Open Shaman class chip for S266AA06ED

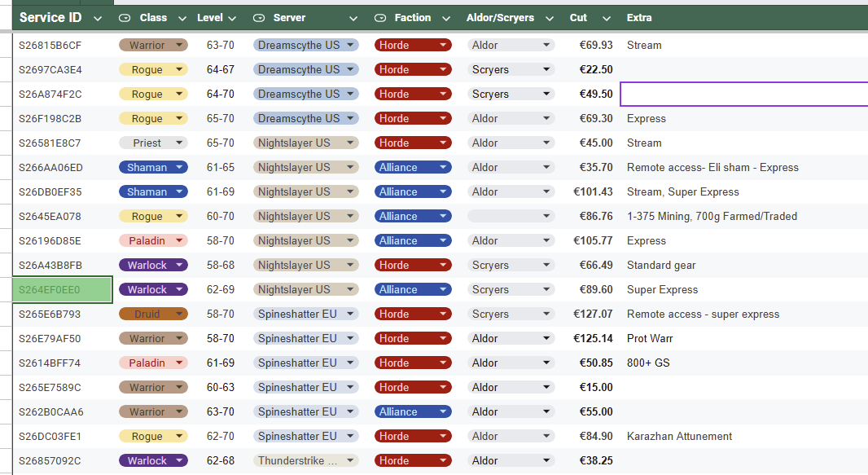click(153, 167)
